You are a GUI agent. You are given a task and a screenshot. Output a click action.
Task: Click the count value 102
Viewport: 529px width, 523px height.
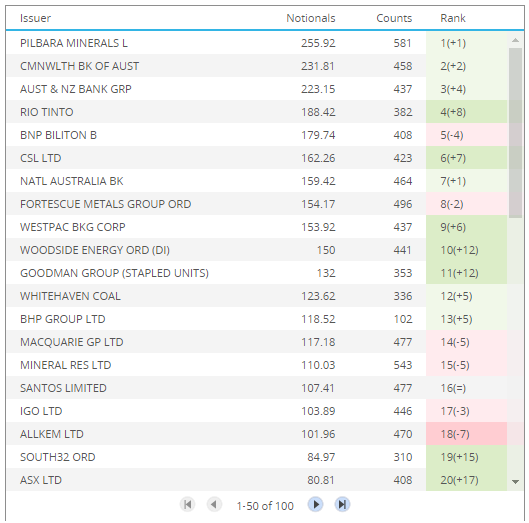[x=402, y=319]
